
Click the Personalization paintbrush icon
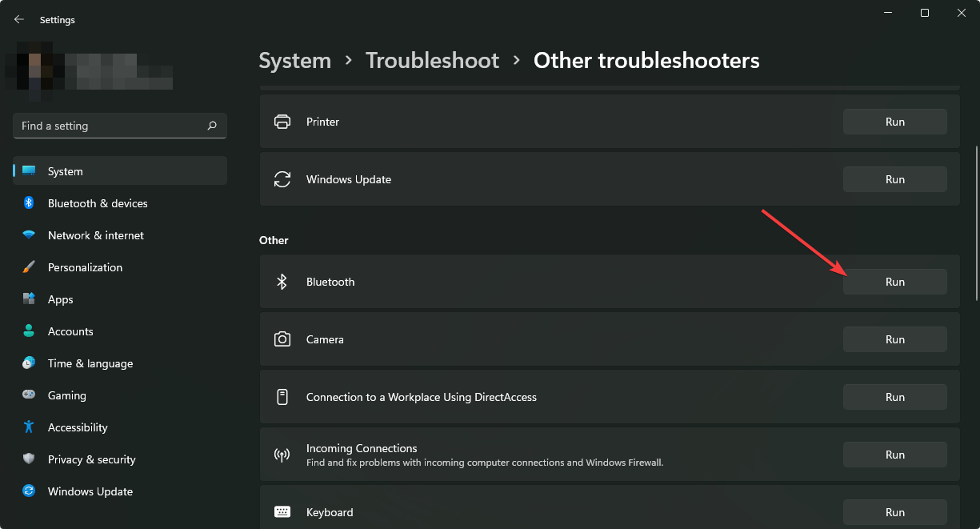[29, 267]
